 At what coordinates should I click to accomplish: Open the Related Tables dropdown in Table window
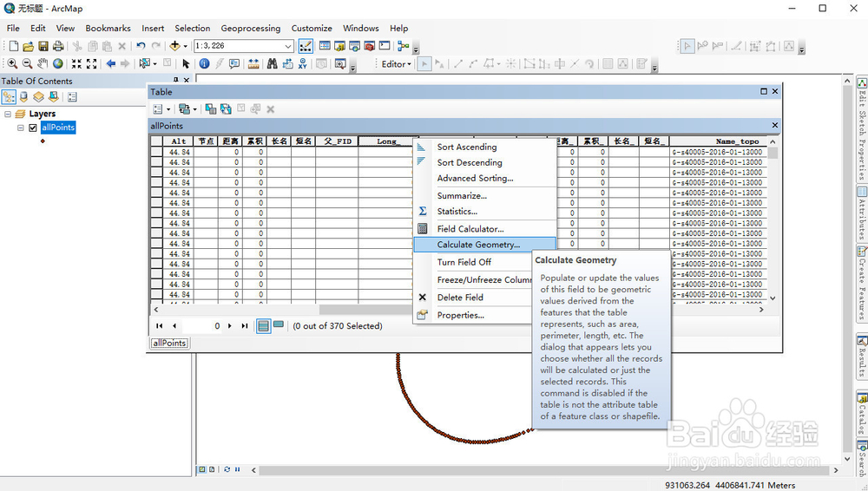pos(187,109)
